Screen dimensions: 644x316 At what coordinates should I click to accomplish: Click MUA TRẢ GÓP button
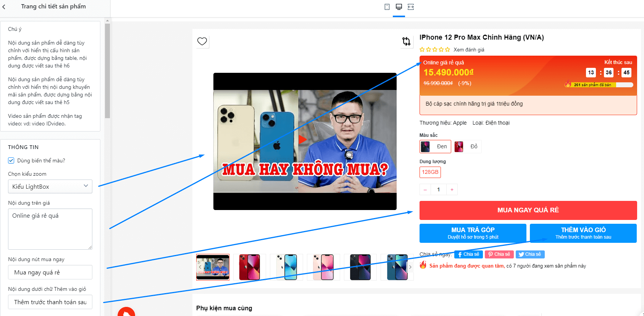tap(473, 233)
